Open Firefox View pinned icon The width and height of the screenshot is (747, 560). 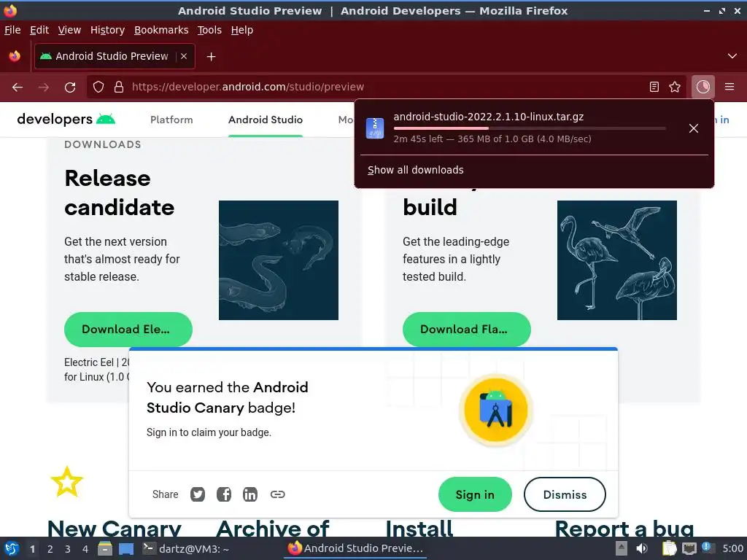15,56
